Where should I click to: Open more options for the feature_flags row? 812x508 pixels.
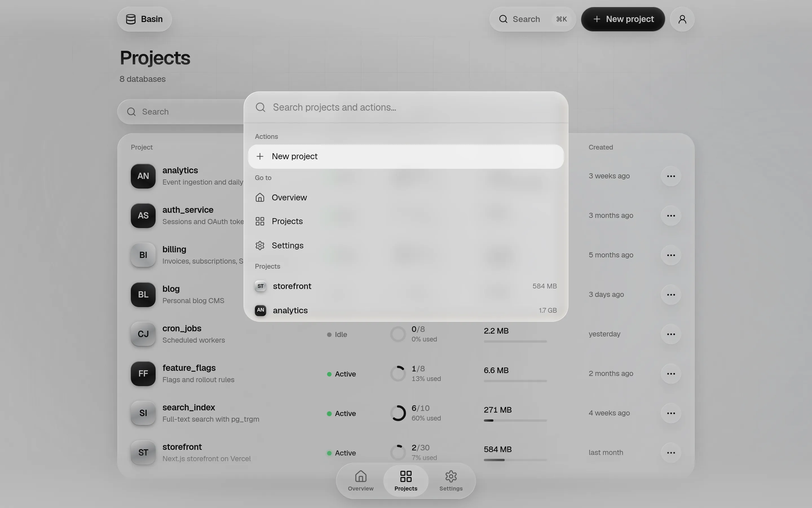(671, 374)
